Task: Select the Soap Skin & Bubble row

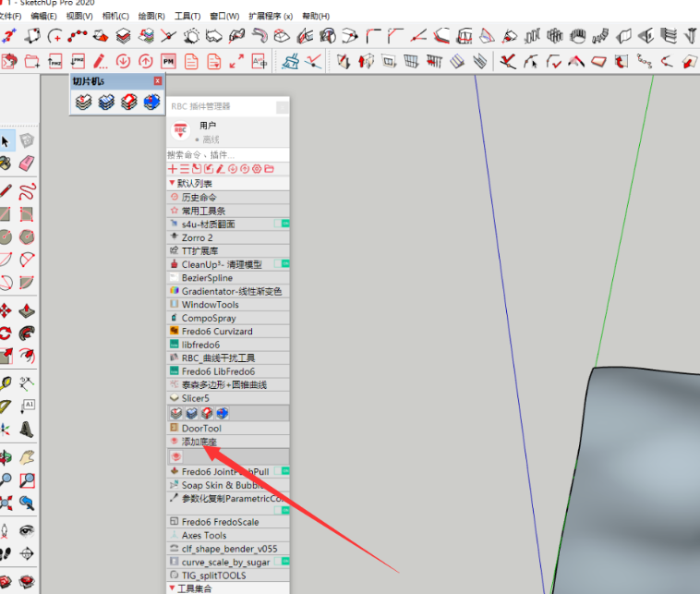Action: pyautogui.click(x=228, y=485)
